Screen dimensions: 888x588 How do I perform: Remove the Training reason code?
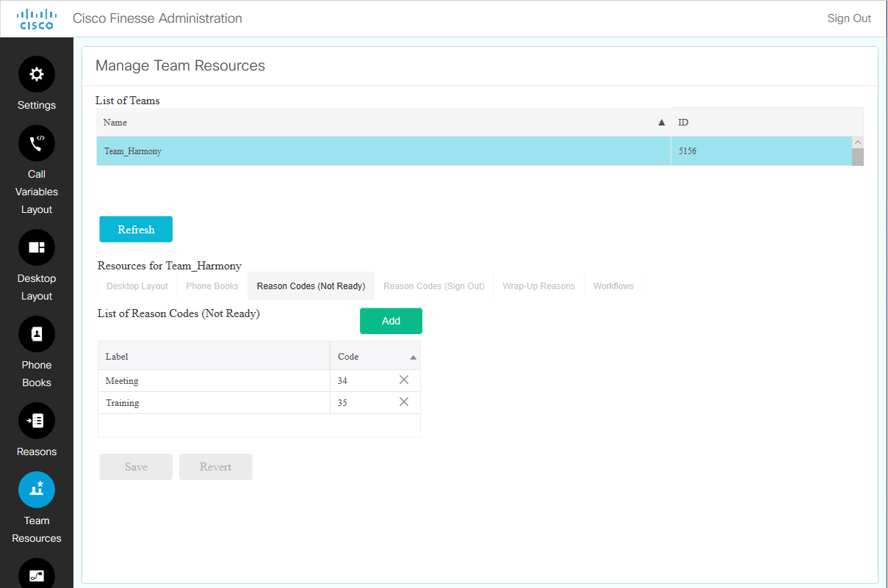click(404, 402)
